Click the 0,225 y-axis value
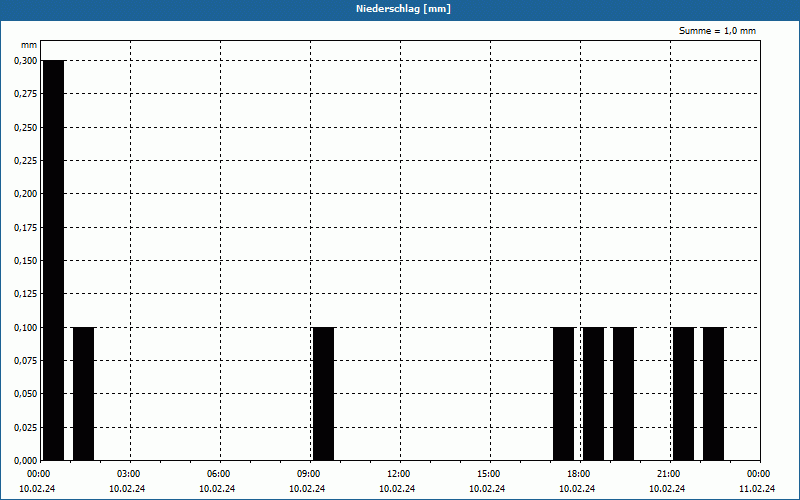Image resolution: width=800 pixels, height=500 pixels. pyautogui.click(x=26, y=161)
